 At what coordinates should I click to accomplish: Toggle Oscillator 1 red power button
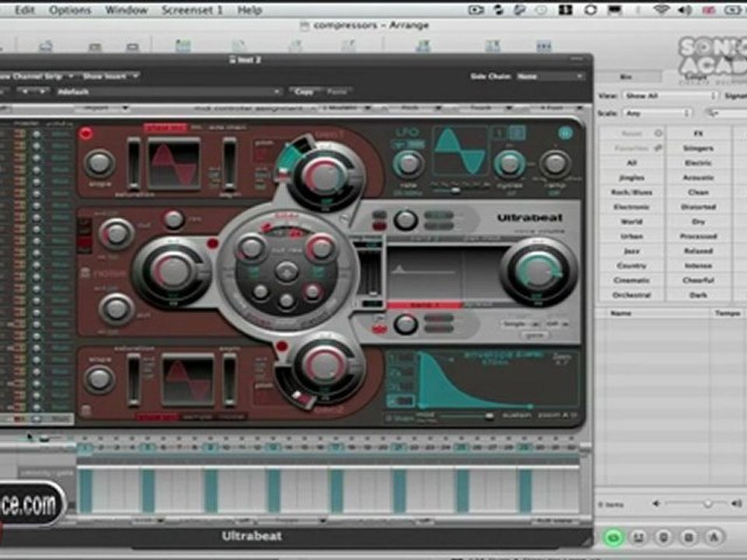click(x=86, y=133)
